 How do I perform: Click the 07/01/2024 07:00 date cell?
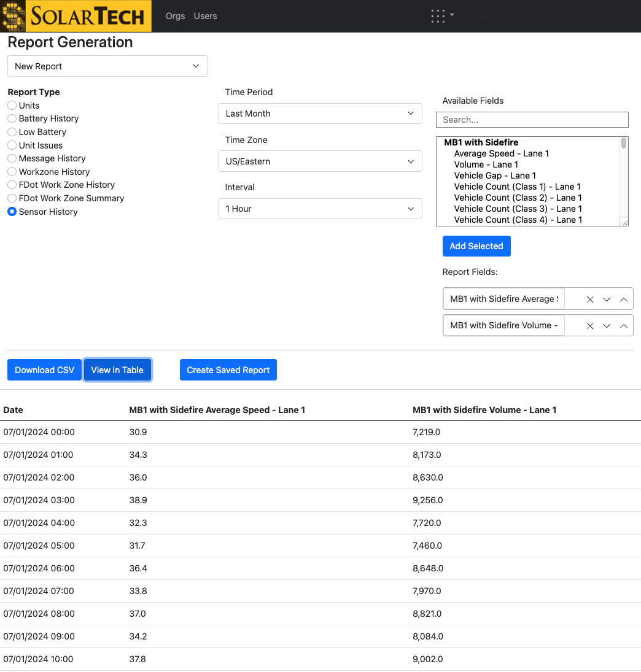(39, 591)
